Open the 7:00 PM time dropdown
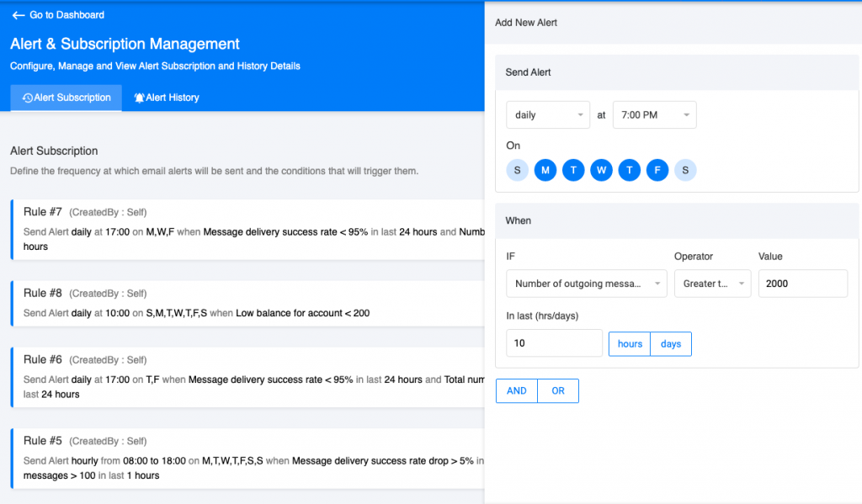This screenshot has width=862, height=504. click(x=654, y=115)
